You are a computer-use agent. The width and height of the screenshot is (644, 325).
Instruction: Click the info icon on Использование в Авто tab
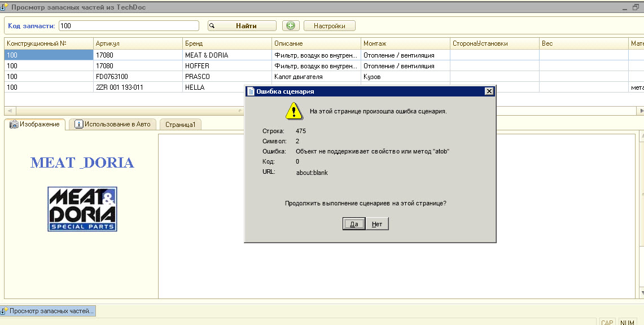pos(79,124)
